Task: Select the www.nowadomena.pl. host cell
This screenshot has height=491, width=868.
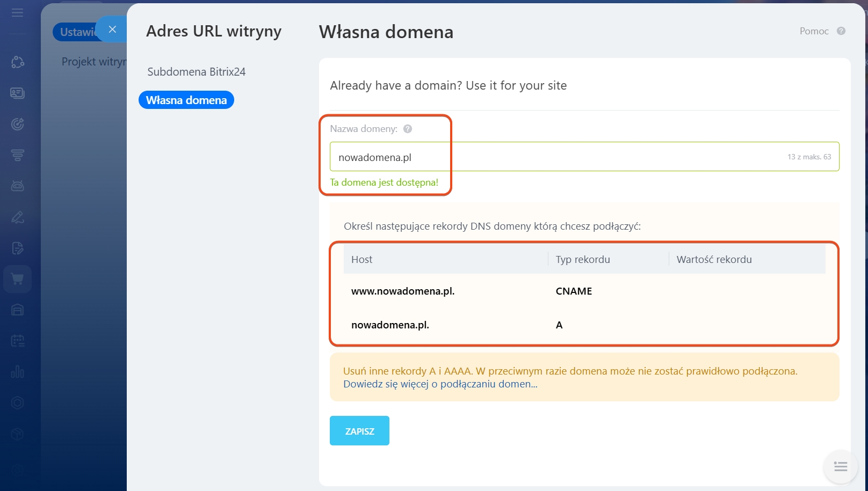Action: coord(403,291)
